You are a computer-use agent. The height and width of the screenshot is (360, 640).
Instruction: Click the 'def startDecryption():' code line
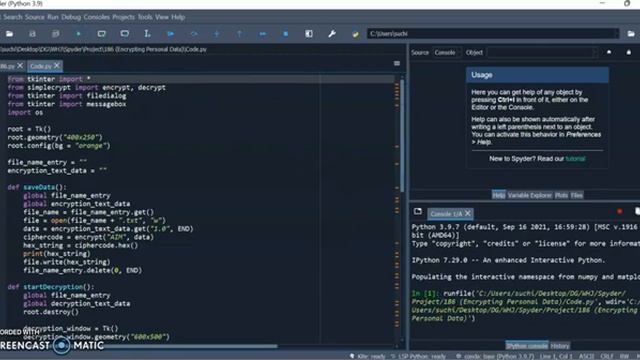(51, 287)
